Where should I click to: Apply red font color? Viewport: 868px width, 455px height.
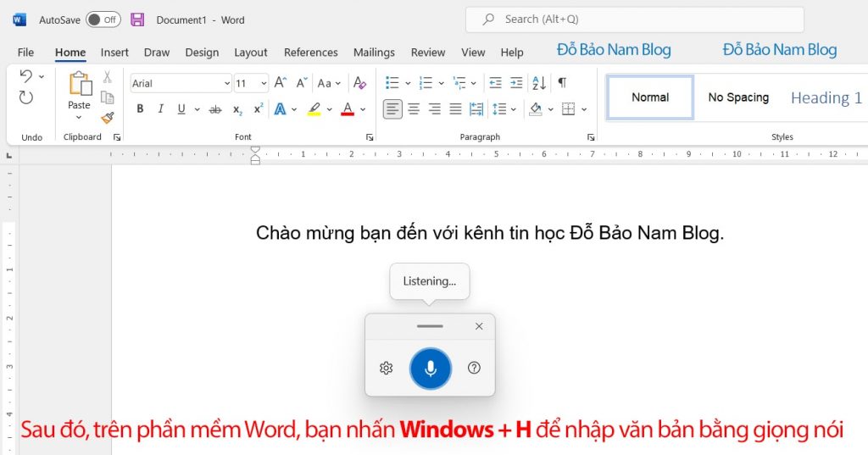pos(348,109)
